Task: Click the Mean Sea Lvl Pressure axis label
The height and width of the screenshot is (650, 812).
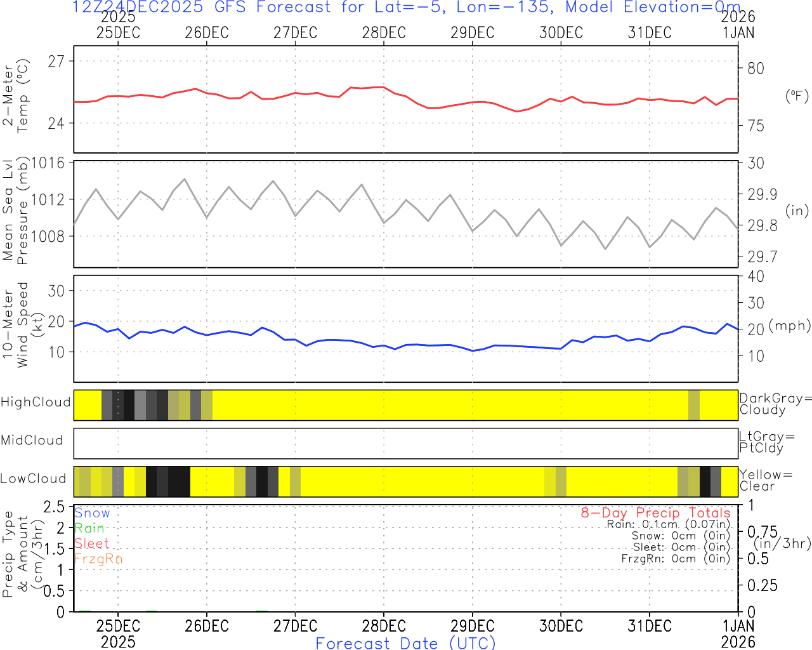Action: pyautogui.click(x=15, y=211)
